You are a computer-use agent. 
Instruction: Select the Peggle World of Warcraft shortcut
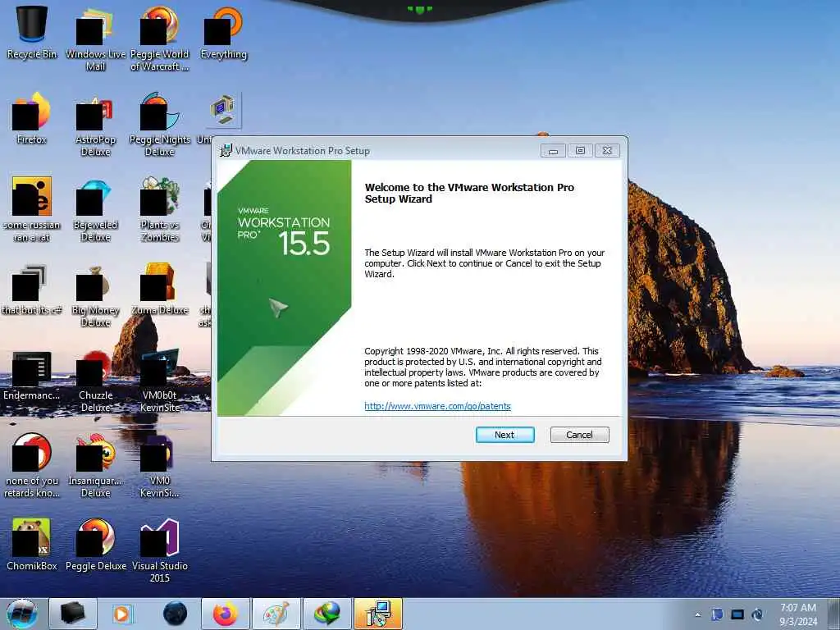[160, 39]
